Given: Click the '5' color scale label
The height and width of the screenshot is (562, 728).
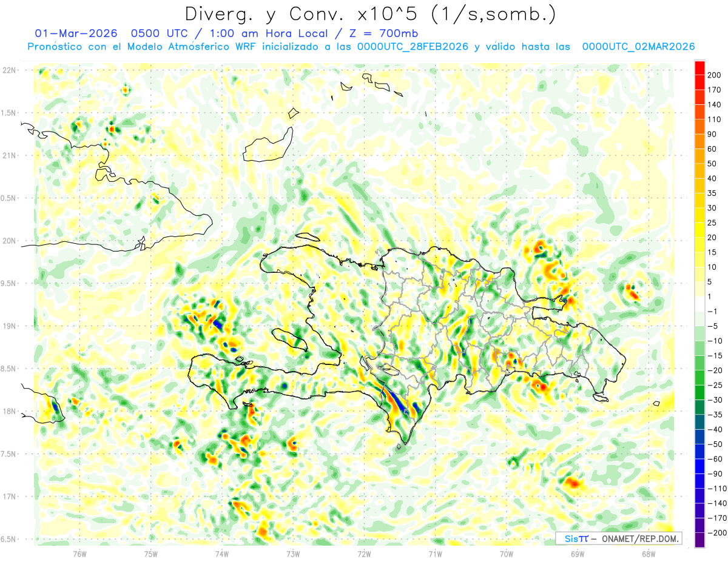Looking at the screenshot, I should [x=710, y=282].
